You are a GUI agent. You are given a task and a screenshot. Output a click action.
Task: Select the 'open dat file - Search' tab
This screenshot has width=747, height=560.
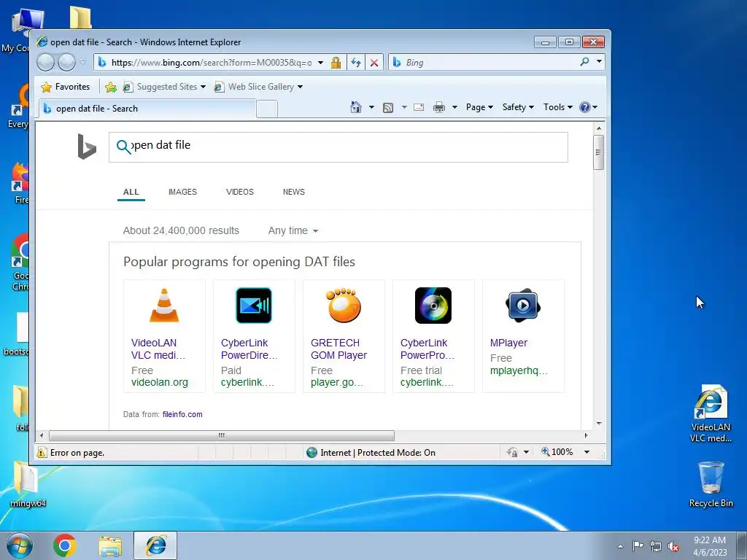(147, 109)
